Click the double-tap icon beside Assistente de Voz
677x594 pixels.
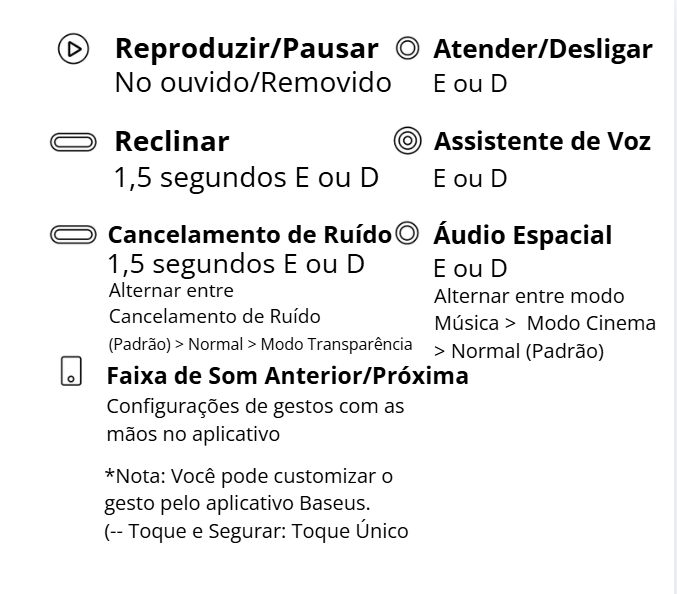tap(407, 142)
